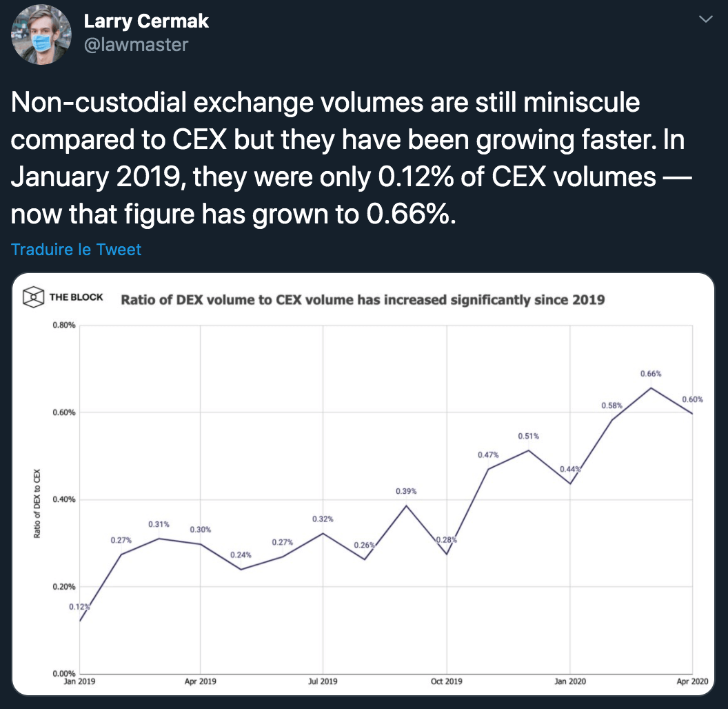Click the Jan 2019 x-axis label
Screen dimensions: 728x709
tap(79, 681)
